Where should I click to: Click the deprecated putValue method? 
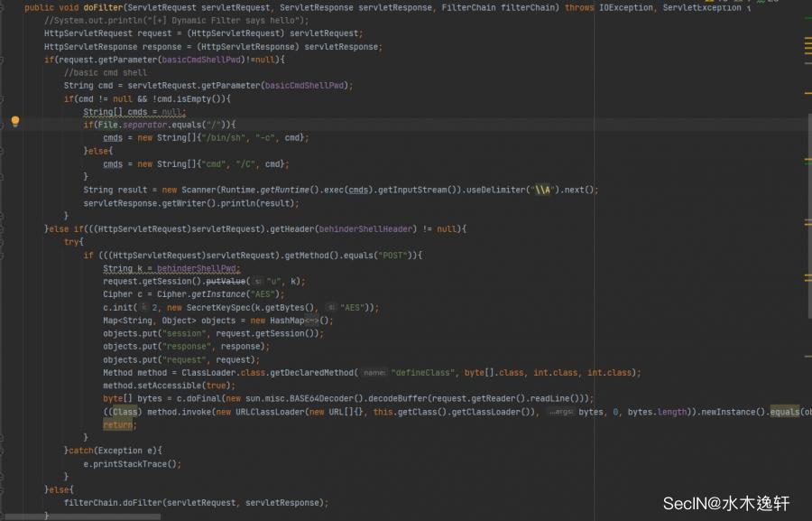[226, 282]
